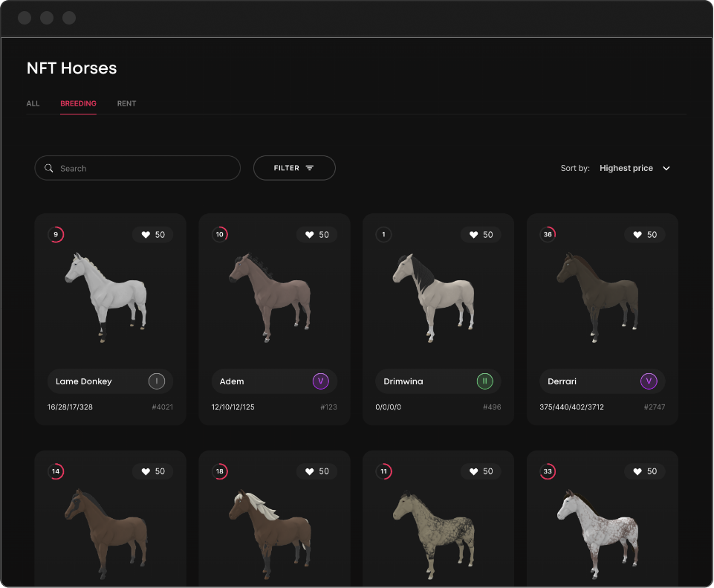
Task: Click the stats text 0/0/0/0
Action: click(x=389, y=407)
